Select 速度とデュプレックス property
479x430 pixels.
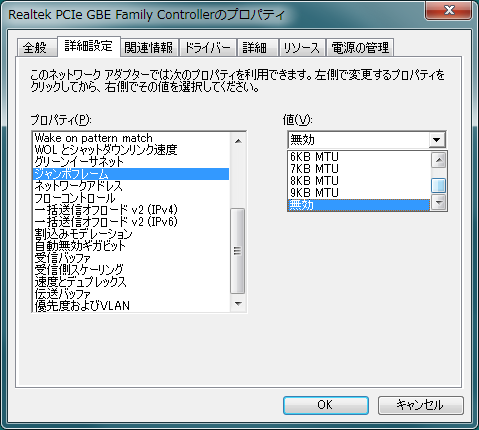click(131, 282)
